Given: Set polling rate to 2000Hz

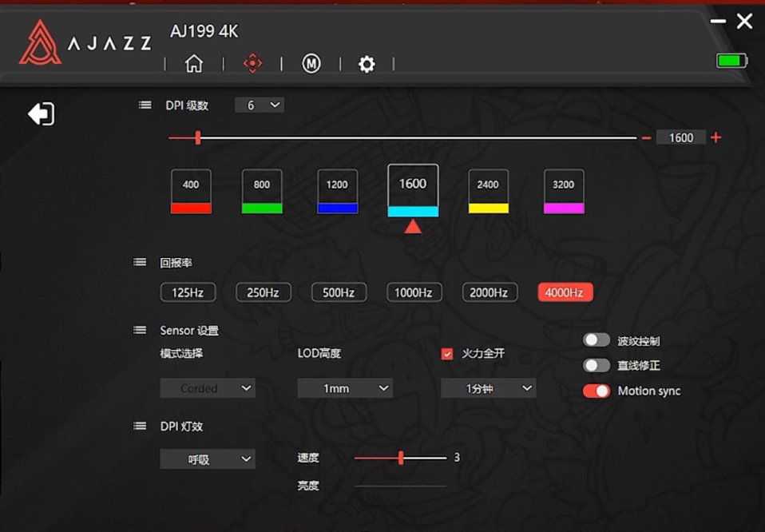Looking at the screenshot, I should (490, 292).
